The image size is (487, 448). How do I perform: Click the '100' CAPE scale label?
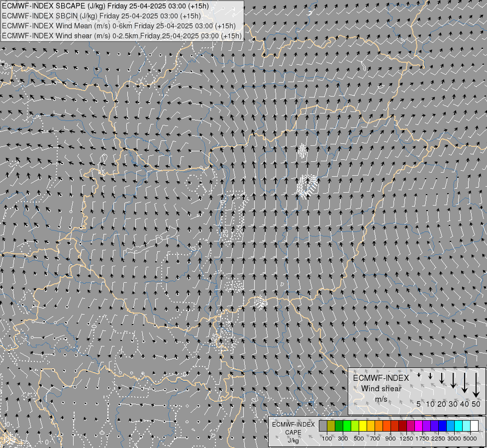coord(327,439)
